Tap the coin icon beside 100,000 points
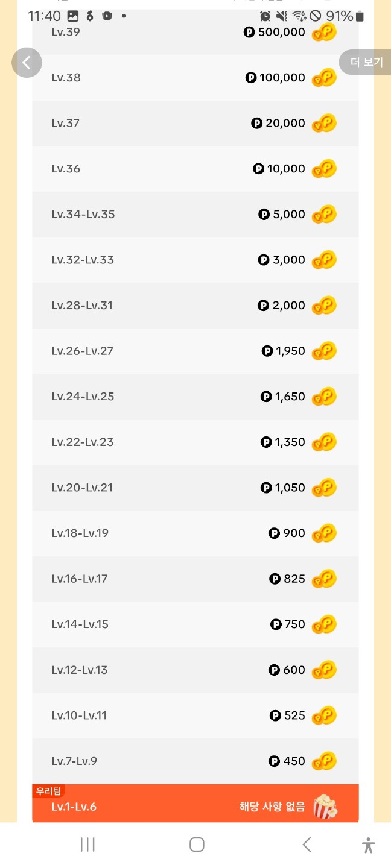This screenshot has height=868, width=391. 324,78
